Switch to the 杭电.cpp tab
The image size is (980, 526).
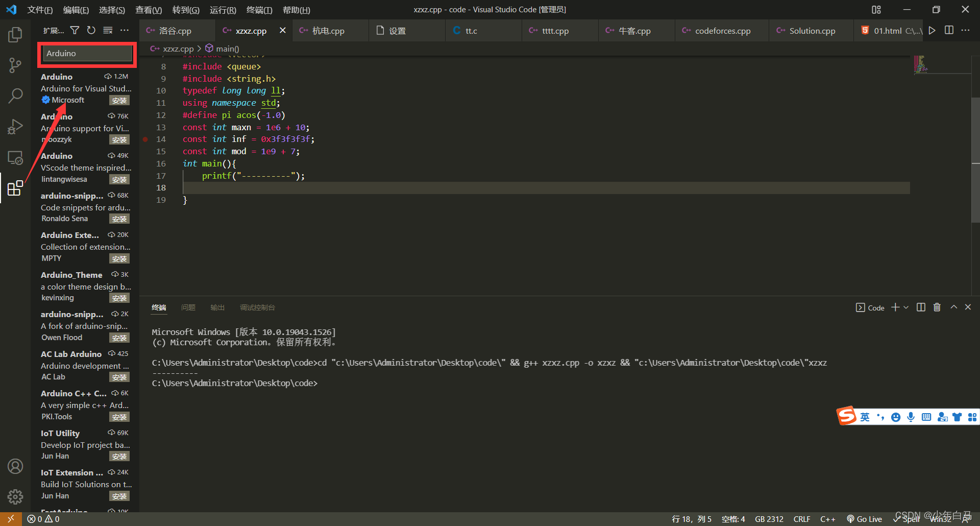pyautogui.click(x=330, y=31)
